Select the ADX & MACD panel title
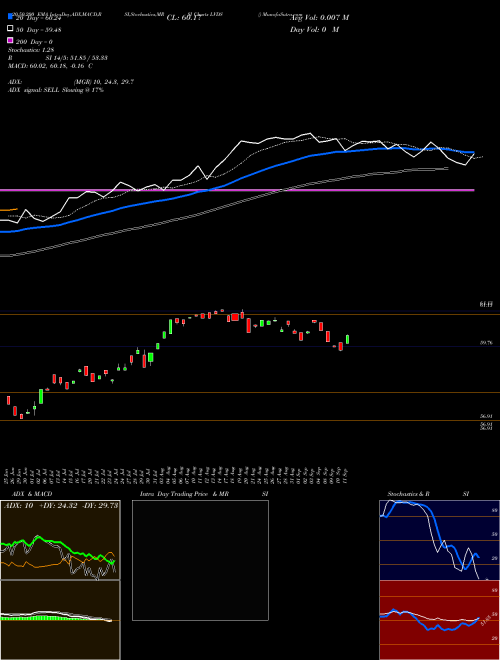 point(26,494)
